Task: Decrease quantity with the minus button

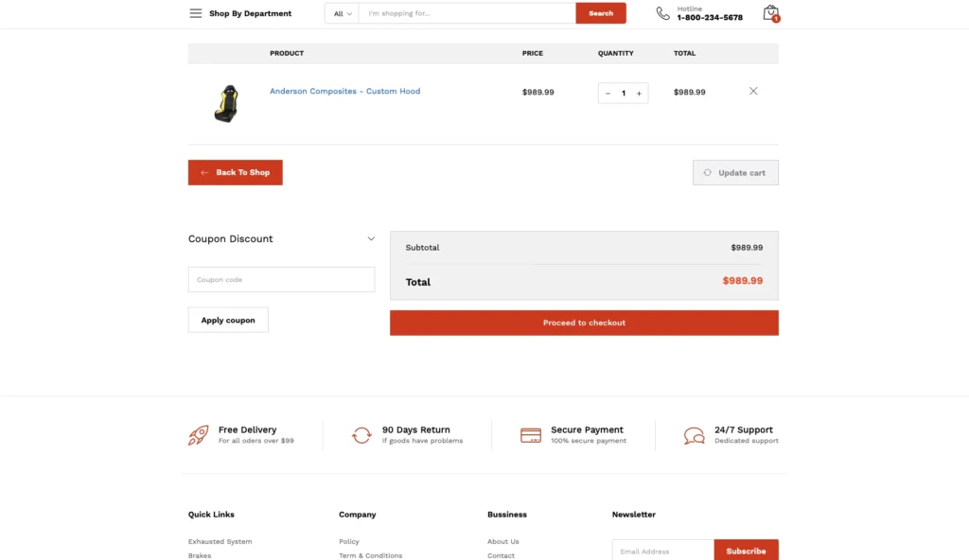Action: [608, 94]
